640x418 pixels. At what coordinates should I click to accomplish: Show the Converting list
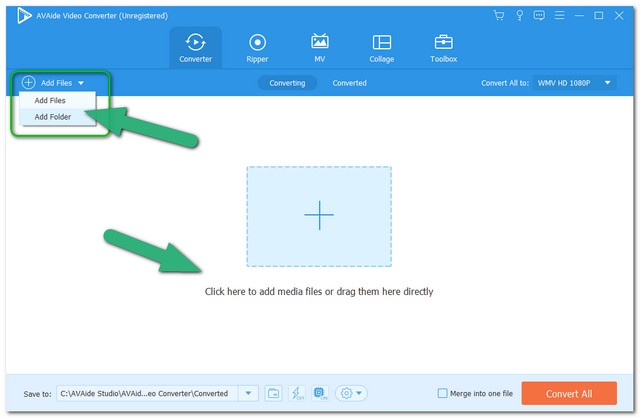[x=287, y=83]
